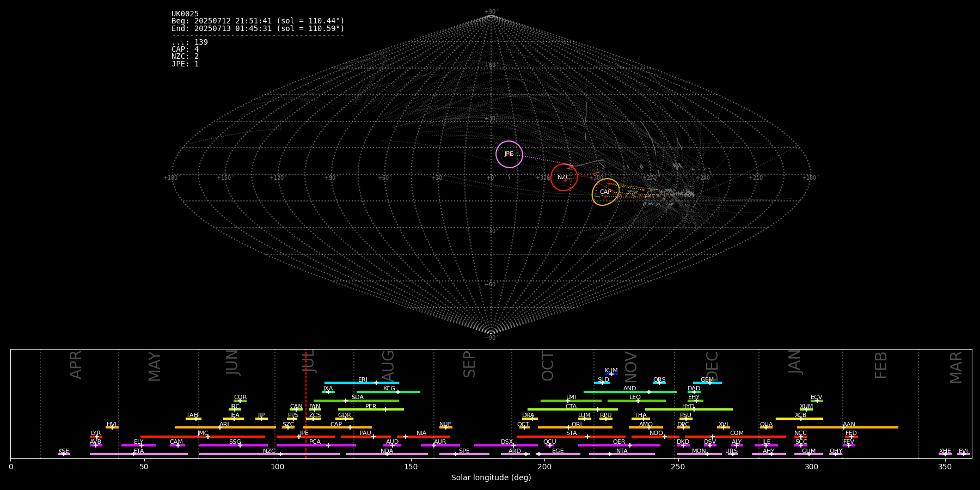
Task: Click the cyan ERI activity bar
Action: pyautogui.click(x=362, y=383)
